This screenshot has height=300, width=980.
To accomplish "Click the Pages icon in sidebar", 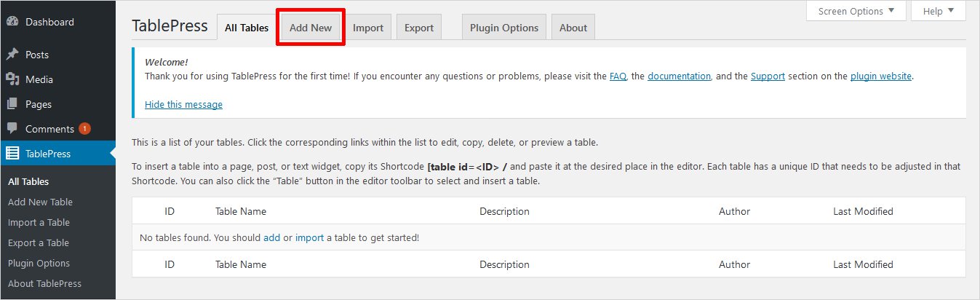I will [12, 104].
